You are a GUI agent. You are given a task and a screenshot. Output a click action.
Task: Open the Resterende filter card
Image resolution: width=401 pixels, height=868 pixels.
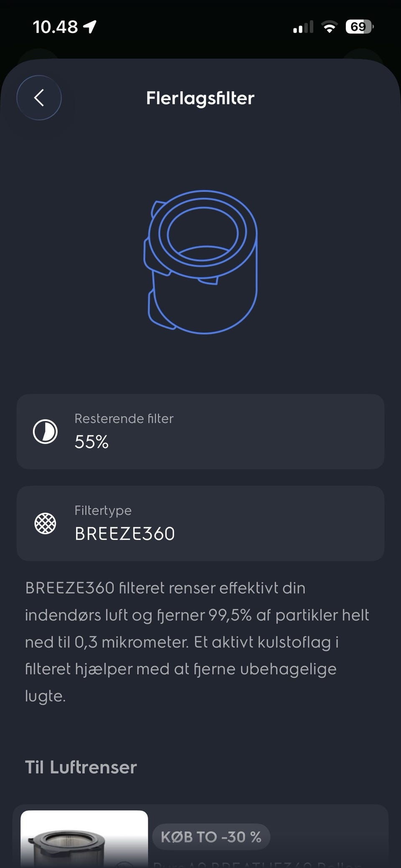(x=200, y=431)
